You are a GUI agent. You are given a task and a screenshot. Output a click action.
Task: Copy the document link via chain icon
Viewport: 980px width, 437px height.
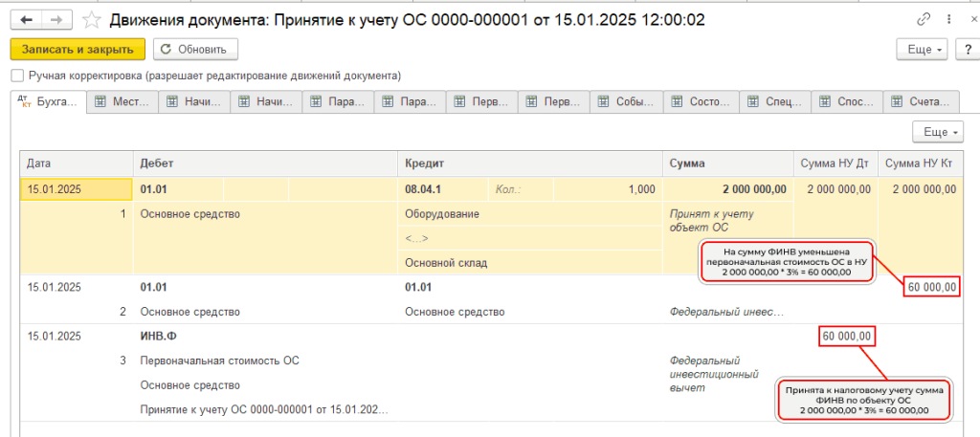tap(924, 20)
